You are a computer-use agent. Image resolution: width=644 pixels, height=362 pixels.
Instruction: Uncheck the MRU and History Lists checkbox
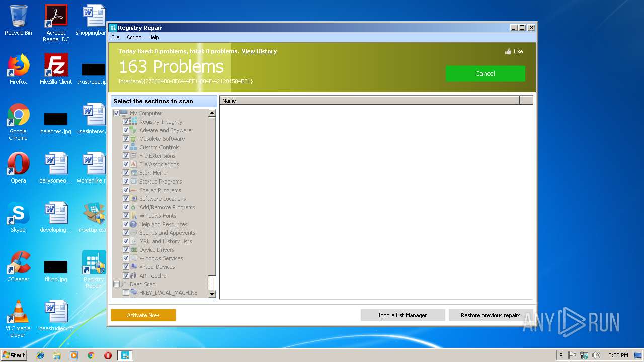(126, 241)
